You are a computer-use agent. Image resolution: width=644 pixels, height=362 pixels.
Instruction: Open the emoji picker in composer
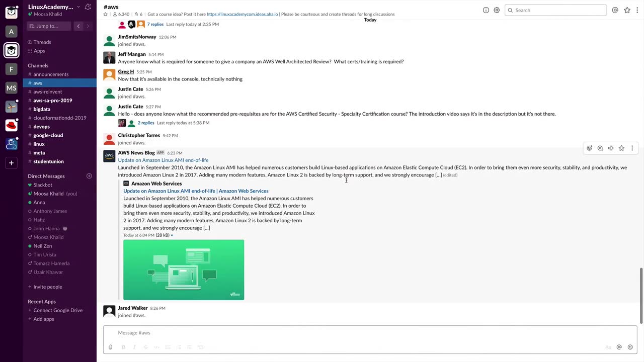tap(630, 347)
